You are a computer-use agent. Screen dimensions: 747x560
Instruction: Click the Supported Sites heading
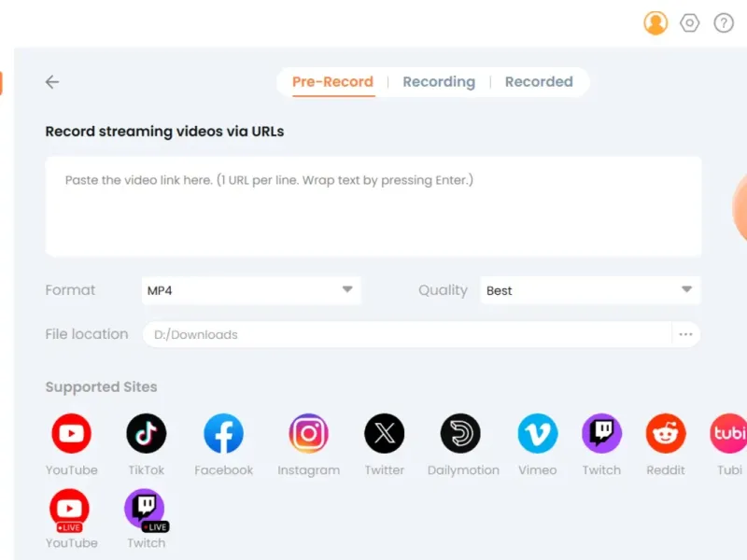101,386
